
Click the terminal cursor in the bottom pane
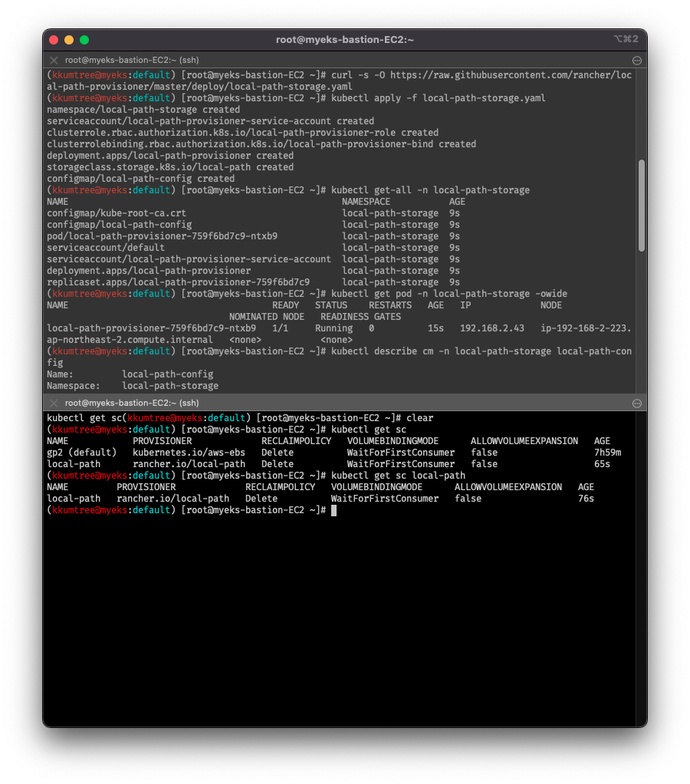(333, 510)
